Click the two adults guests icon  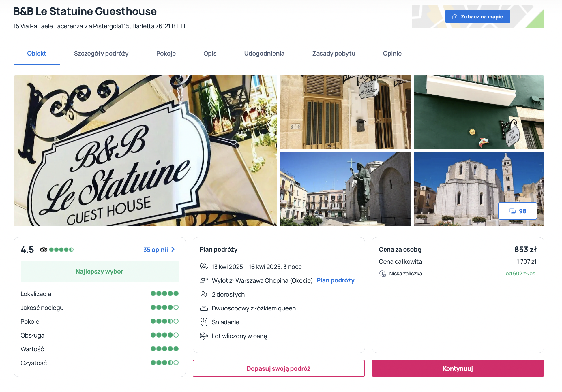(204, 294)
